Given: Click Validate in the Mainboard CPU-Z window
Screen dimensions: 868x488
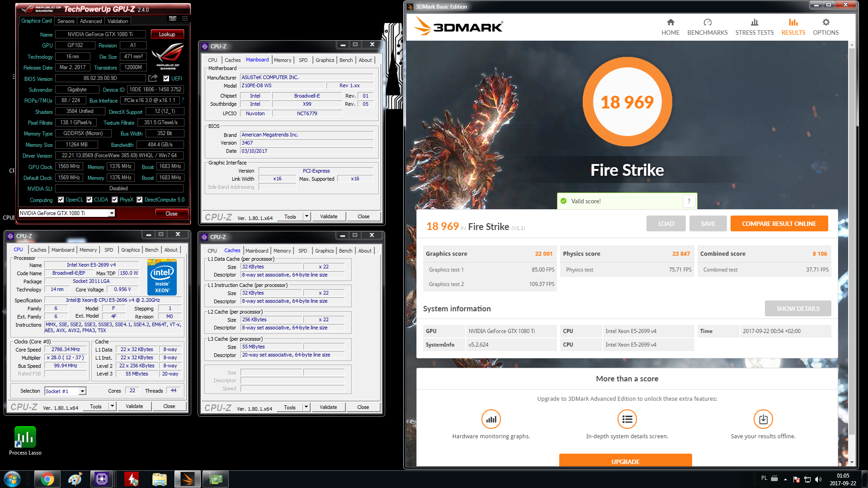Looking at the screenshot, I should pos(329,216).
